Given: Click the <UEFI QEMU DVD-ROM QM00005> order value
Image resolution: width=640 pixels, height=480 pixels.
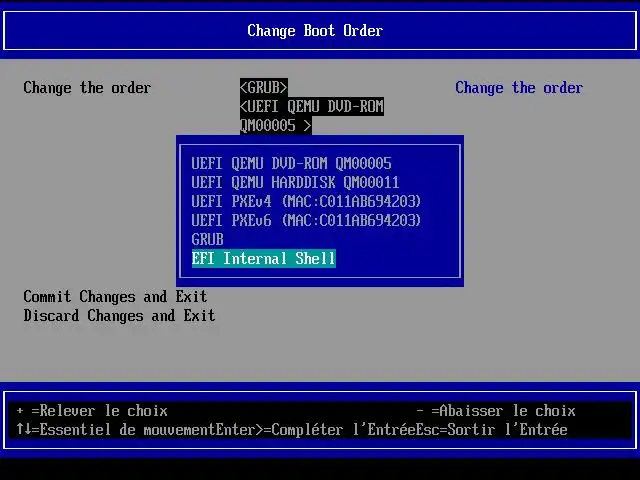Looking at the screenshot, I should (x=311, y=116).
